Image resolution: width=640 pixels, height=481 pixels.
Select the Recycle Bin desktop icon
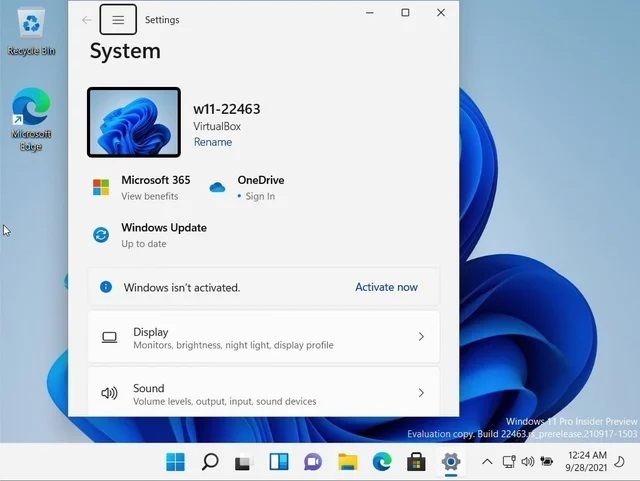click(32, 31)
